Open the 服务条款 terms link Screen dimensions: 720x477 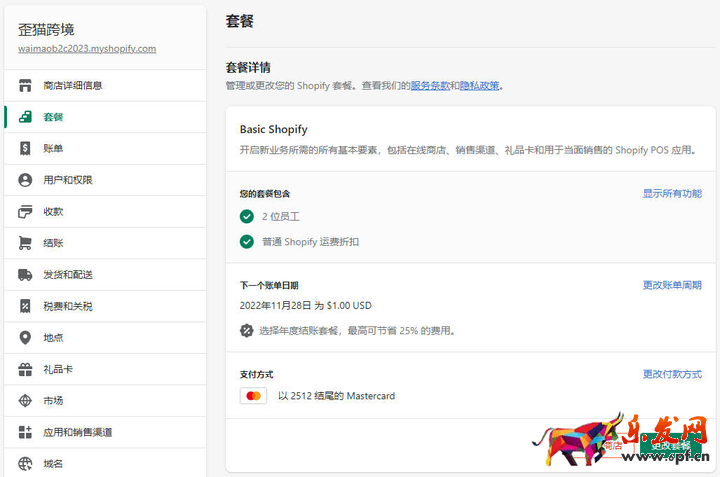coord(430,85)
